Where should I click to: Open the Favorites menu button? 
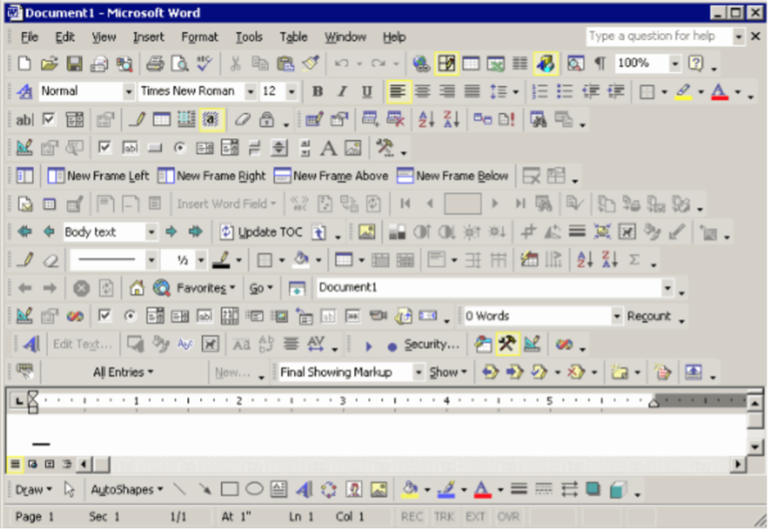click(206, 288)
